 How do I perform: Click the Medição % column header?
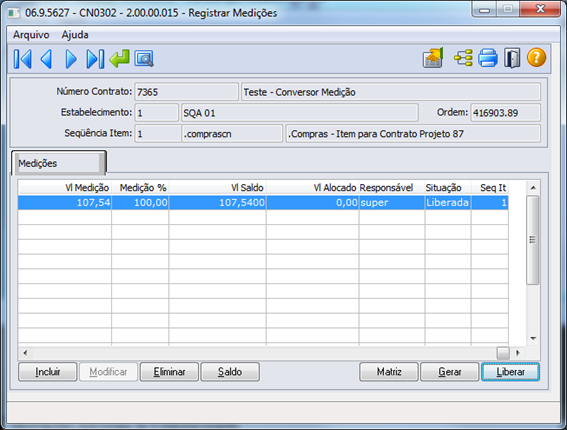(140, 188)
